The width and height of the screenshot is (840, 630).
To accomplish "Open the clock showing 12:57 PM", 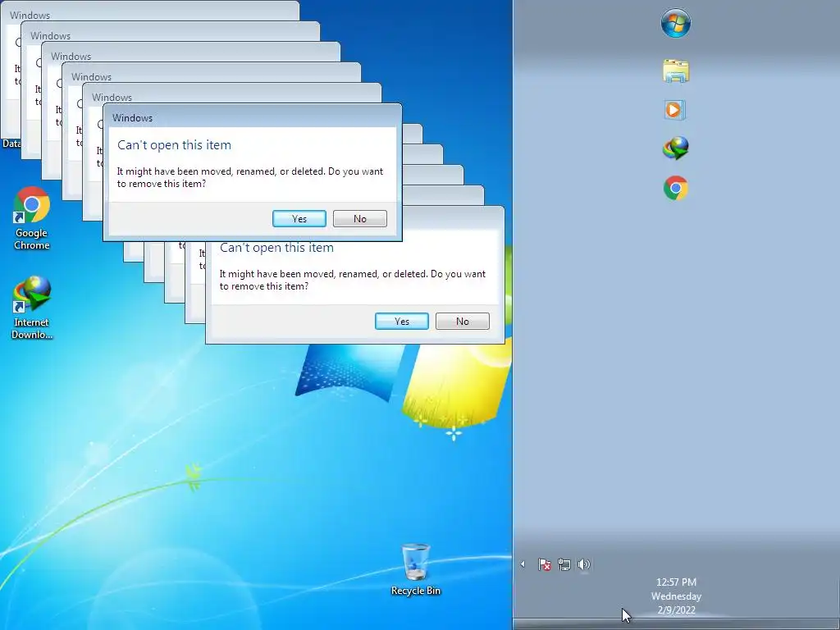I will pyautogui.click(x=676, y=582).
